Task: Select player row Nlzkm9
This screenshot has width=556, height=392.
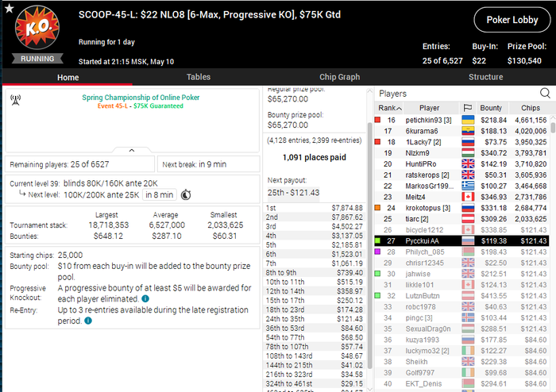Action: tap(462, 153)
